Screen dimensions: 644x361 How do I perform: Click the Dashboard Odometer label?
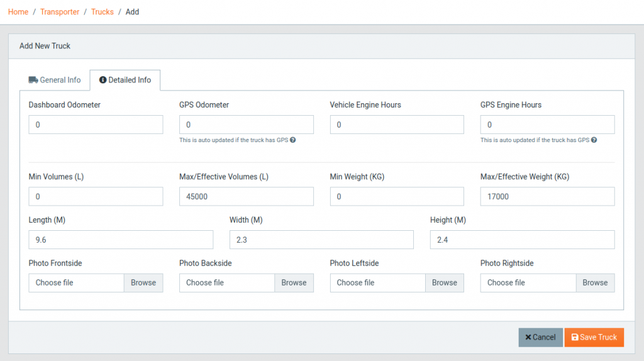click(65, 105)
